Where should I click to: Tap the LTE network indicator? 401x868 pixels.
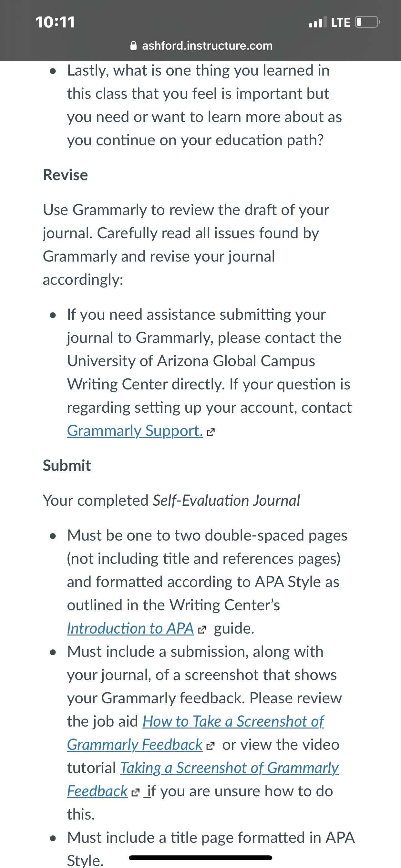click(340, 23)
